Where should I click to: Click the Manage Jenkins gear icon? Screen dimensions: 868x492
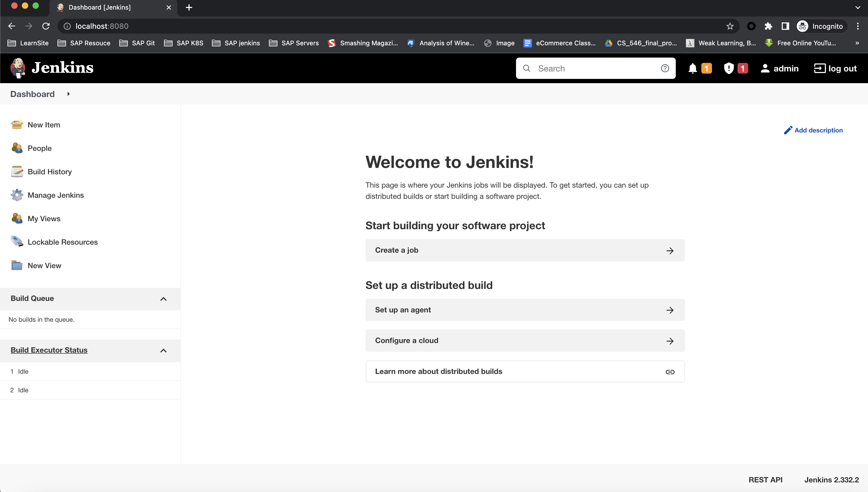click(x=17, y=195)
